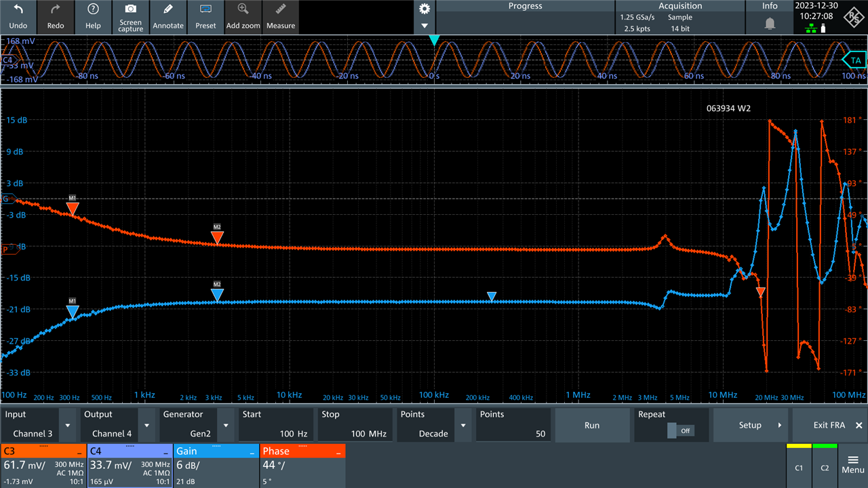Click the Redo icon
Image resolution: width=868 pixels, height=488 pixels.
pyautogui.click(x=56, y=9)
